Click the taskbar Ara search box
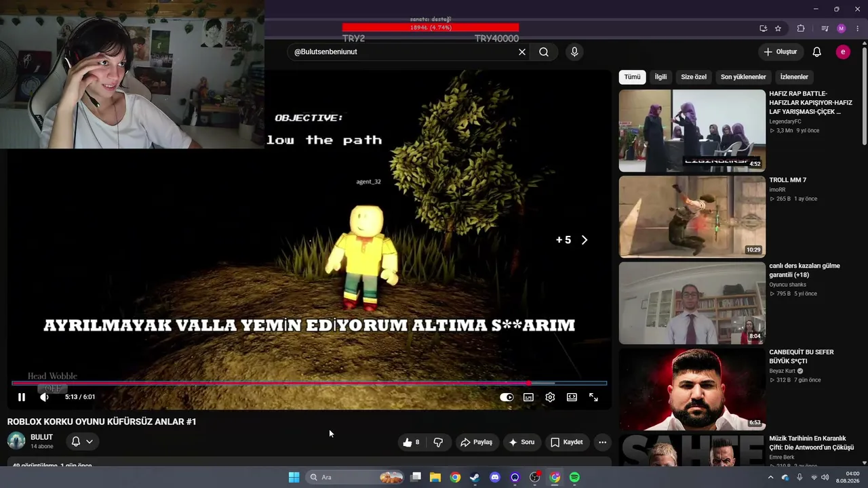 pos(356,477)
